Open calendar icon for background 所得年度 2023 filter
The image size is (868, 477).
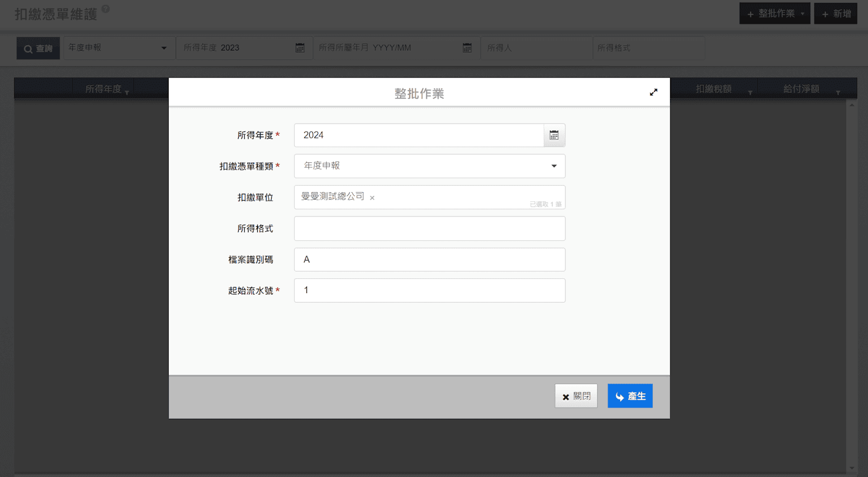[299, 48]
